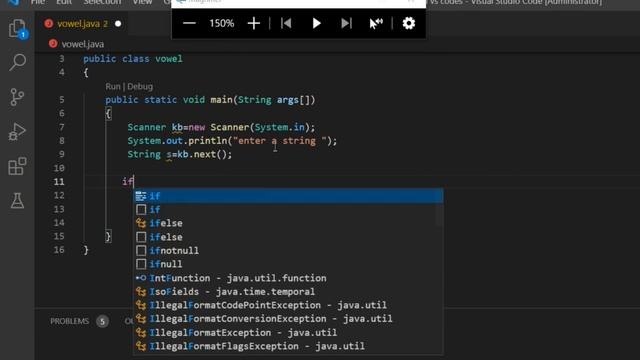Click the unsaved dot on vowel.java tab
Screen dimensions: 640x360
118,24
